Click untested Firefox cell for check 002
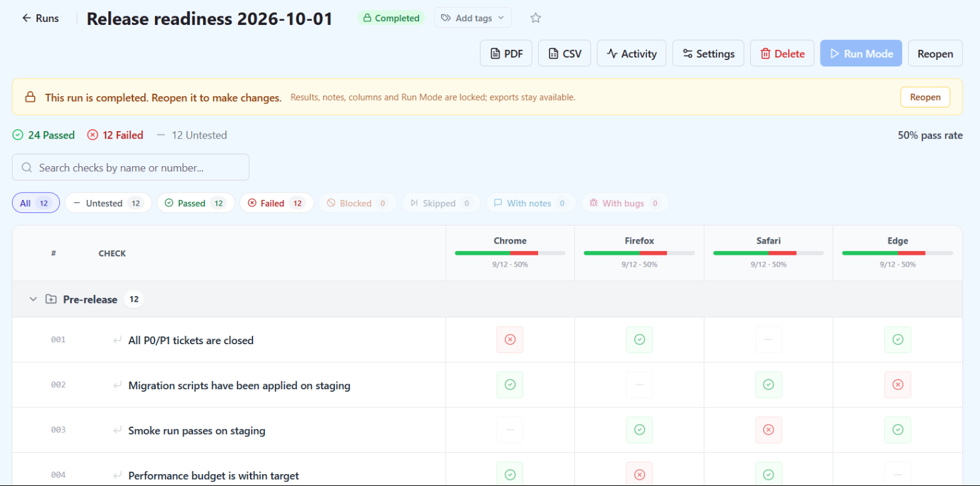980x486 pixels. pos(639,385)
